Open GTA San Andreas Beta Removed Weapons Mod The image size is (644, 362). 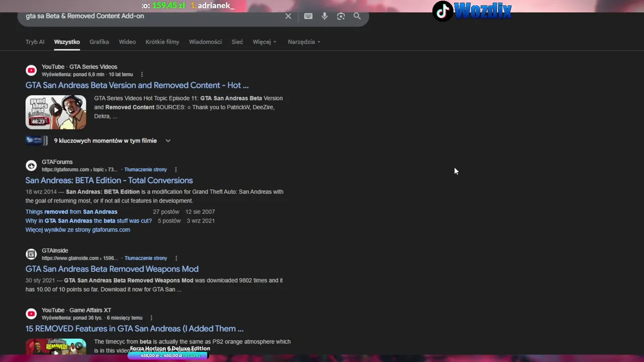112,269
